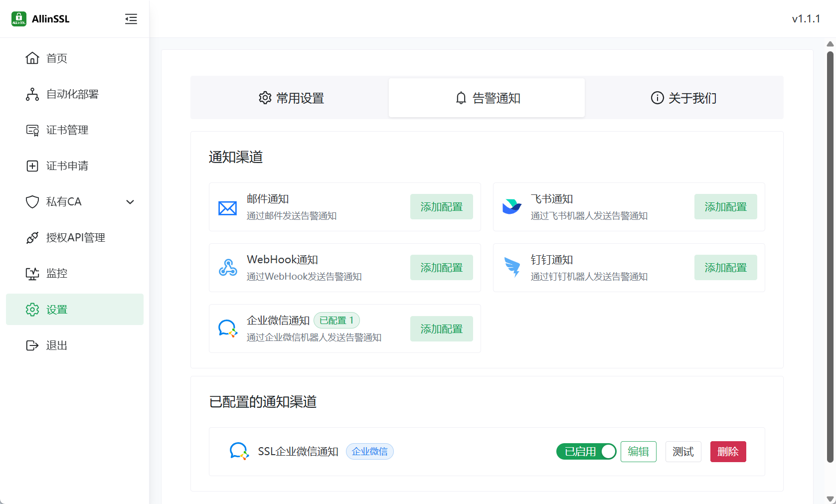Click the AllinSSL logo icon

pyautogui.click(x=18, y=19)
